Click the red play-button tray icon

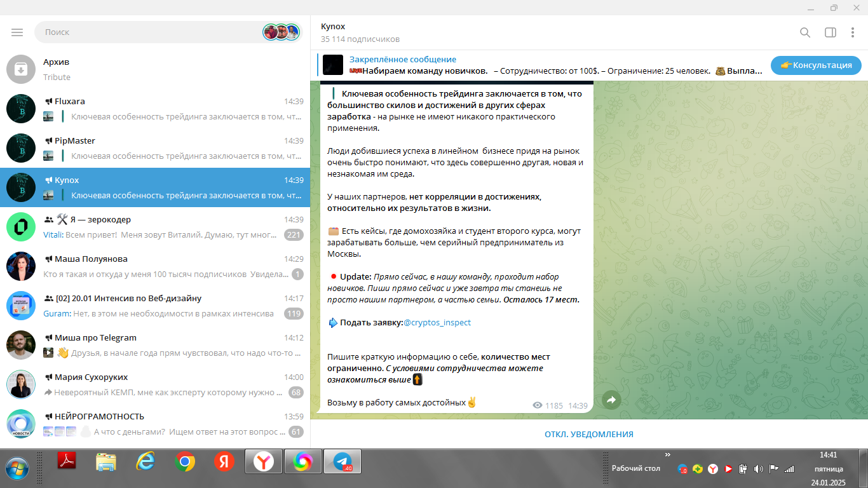[728, 469]
